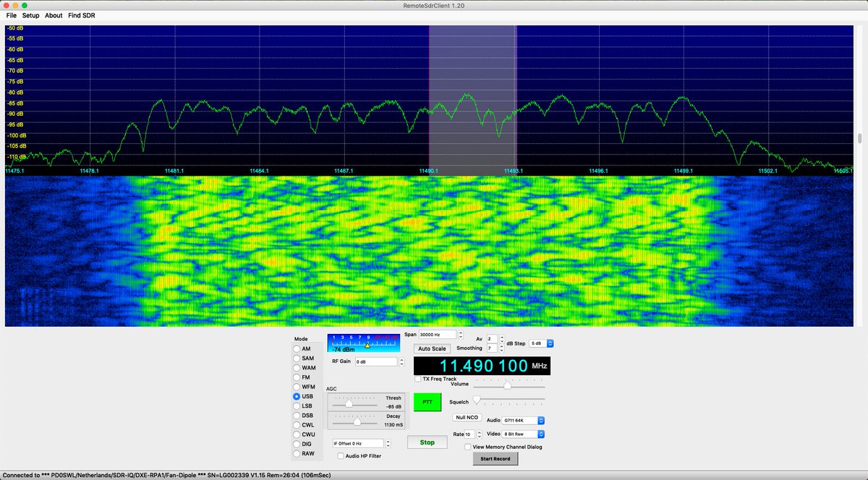Select AM mode
Screen dimensions: 868x480
click(x=297, y=349)
